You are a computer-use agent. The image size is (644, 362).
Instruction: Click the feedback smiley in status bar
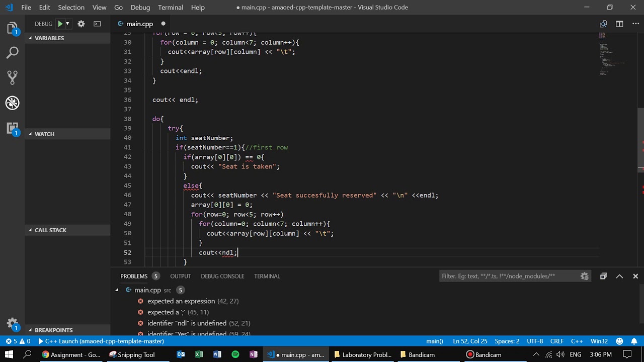coord(619,341)
